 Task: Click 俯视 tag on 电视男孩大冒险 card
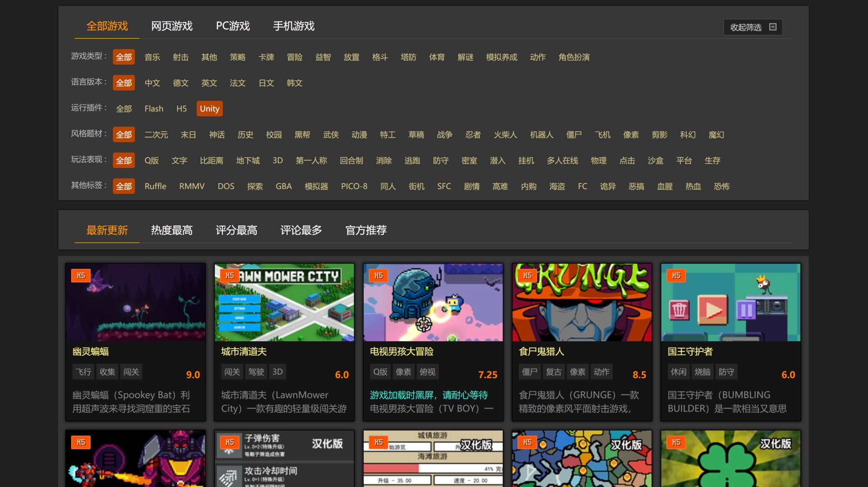[427, 372]
